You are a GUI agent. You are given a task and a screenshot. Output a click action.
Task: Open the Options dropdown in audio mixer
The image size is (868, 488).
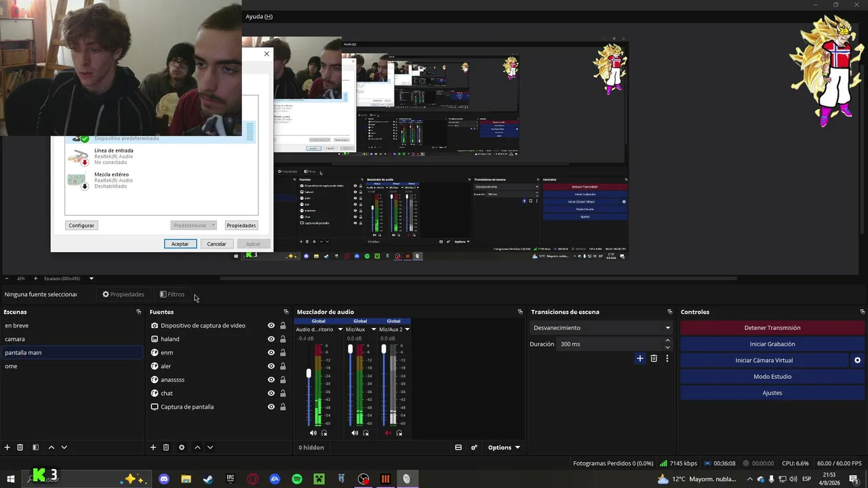tap(504, 447)
